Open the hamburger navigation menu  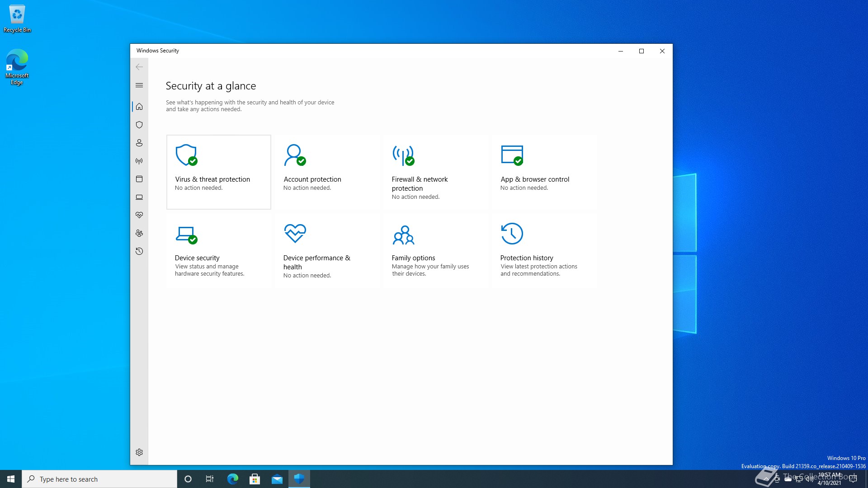(x=139, y=85)
